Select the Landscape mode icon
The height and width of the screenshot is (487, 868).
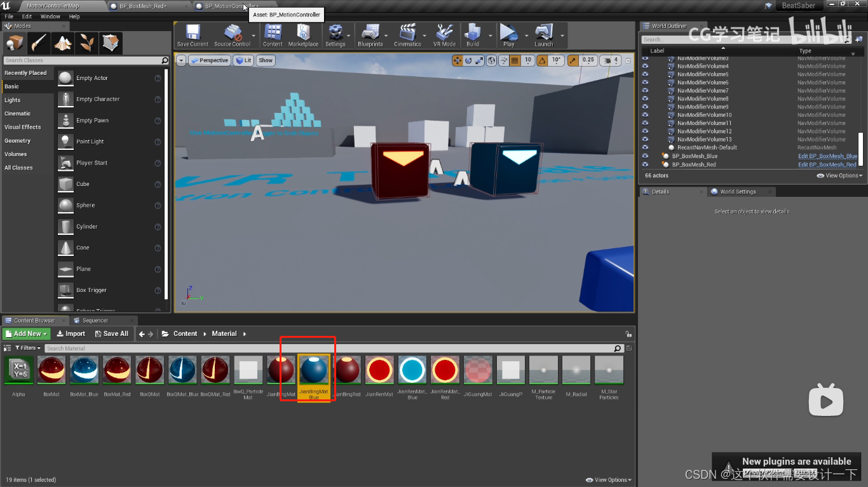tap(62, 43)
